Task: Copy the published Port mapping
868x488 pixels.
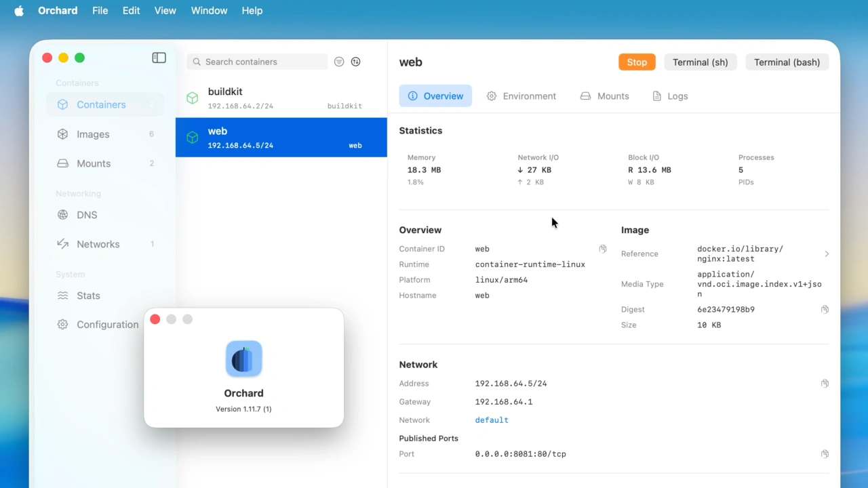Action: (x=825, y=454)
